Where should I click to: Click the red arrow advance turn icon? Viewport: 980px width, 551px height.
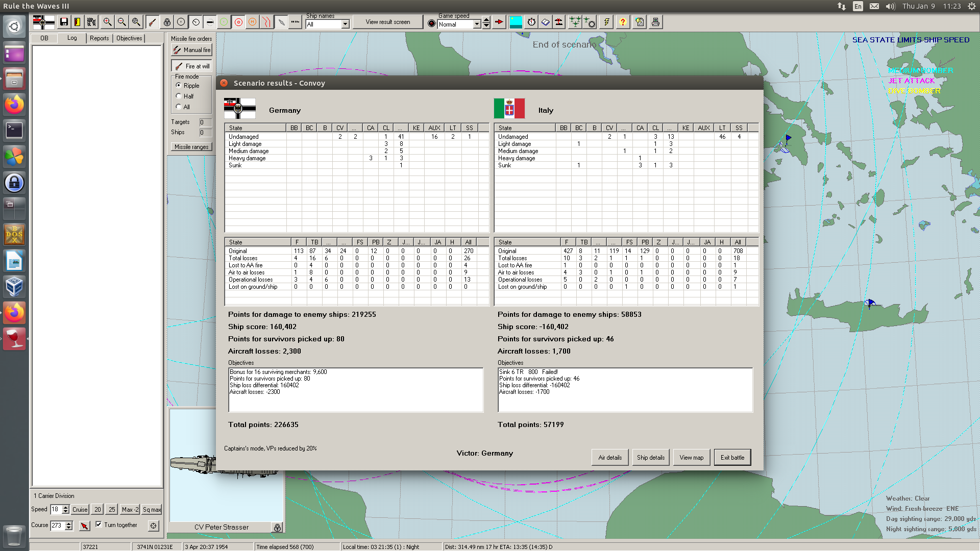click(x=499, y=22)
